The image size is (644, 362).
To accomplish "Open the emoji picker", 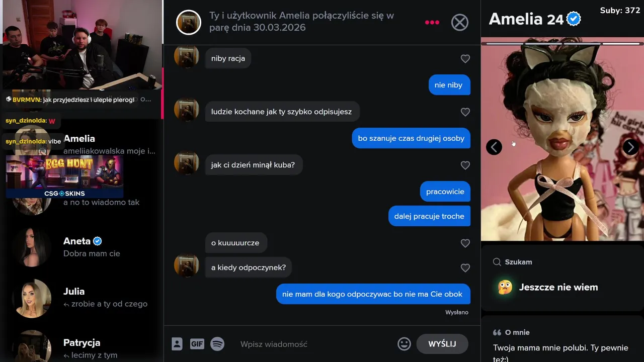I will coord(404,344).
